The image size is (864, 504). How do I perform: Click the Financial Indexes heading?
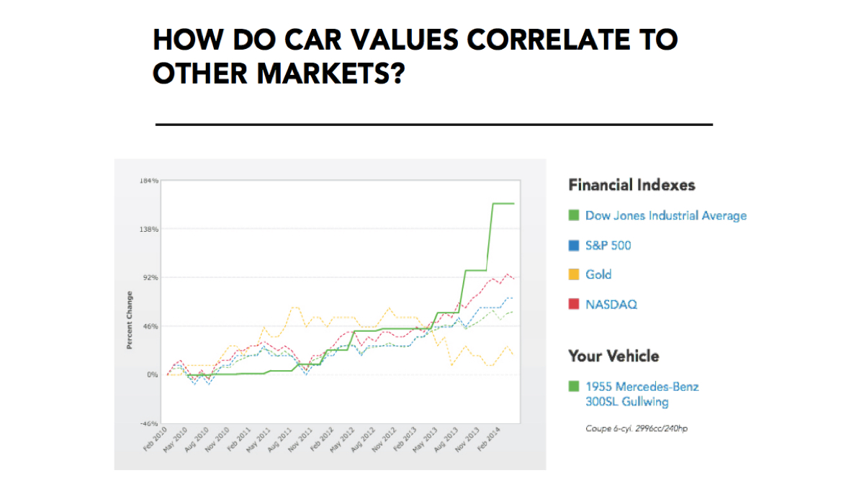(631, 185)
